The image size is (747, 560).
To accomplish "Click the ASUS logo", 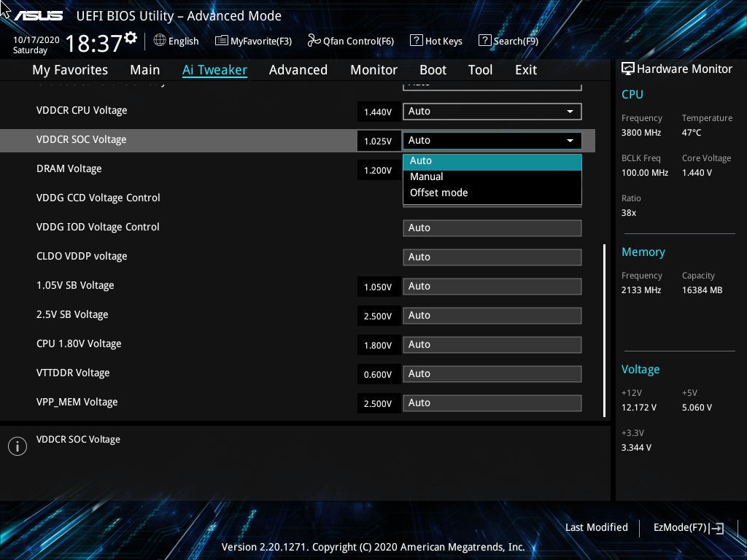I will (x=38, y=16).
